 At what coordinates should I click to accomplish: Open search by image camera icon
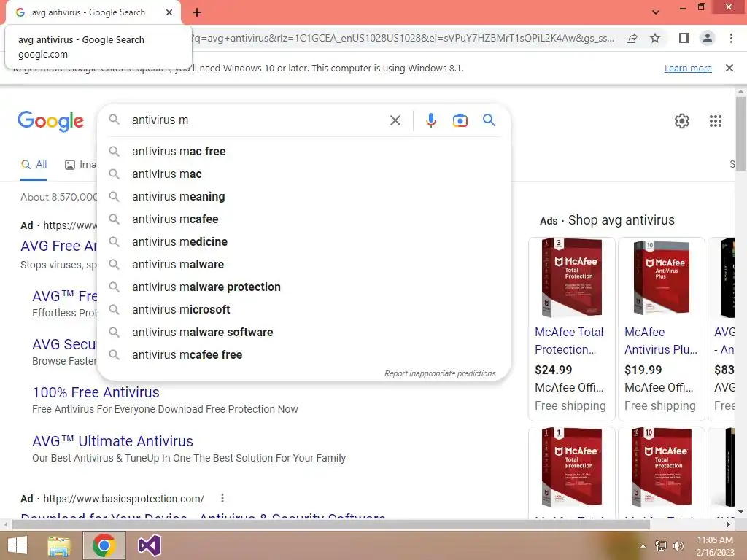point(460,120)
